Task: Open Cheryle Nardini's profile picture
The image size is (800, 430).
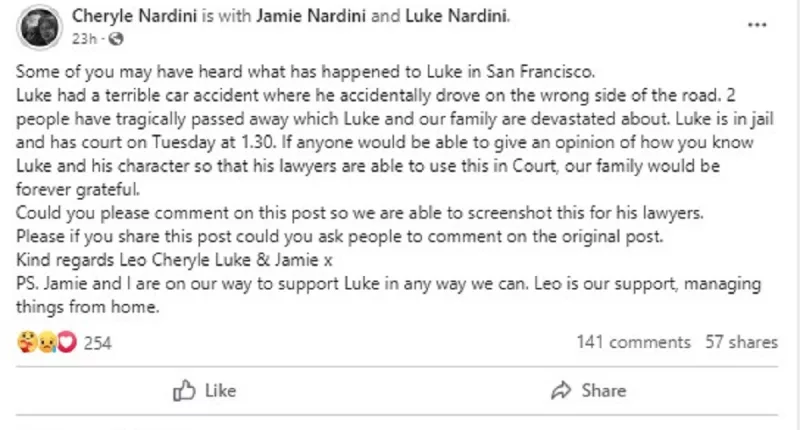Action: pyautogui.click(x=42, y=27)
